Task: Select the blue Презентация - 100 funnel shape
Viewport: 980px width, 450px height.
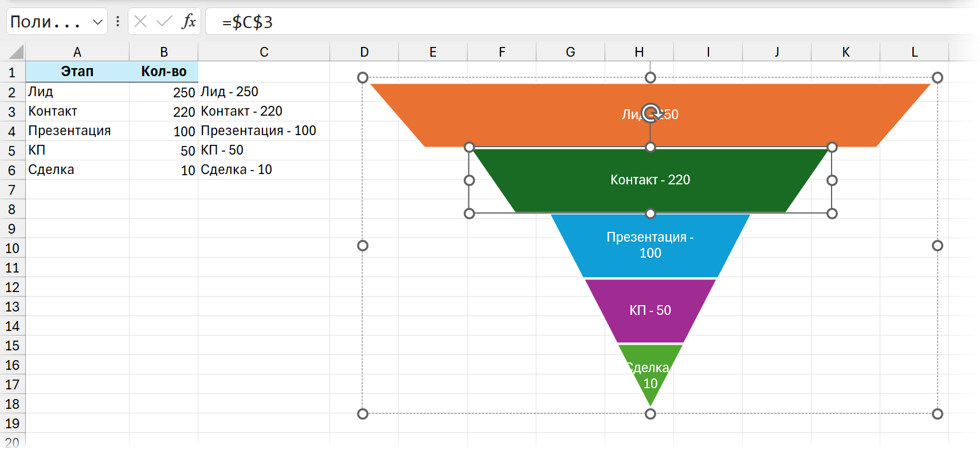Action: [650, 245]
